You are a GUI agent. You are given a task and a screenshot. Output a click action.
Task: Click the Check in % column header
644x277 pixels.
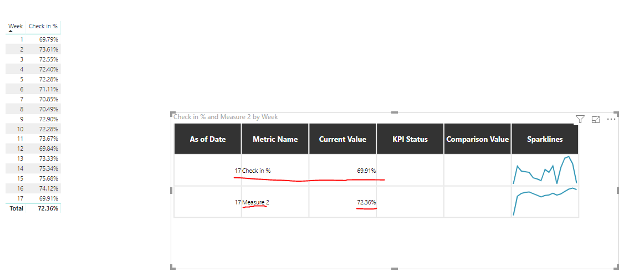[43, 26]
